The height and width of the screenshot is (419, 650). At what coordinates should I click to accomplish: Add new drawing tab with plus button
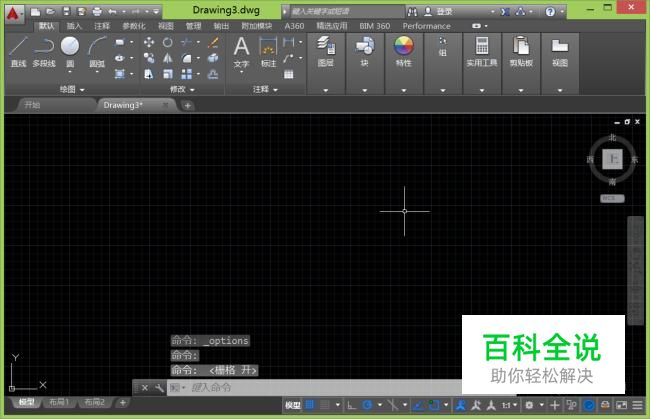(187, 106)
